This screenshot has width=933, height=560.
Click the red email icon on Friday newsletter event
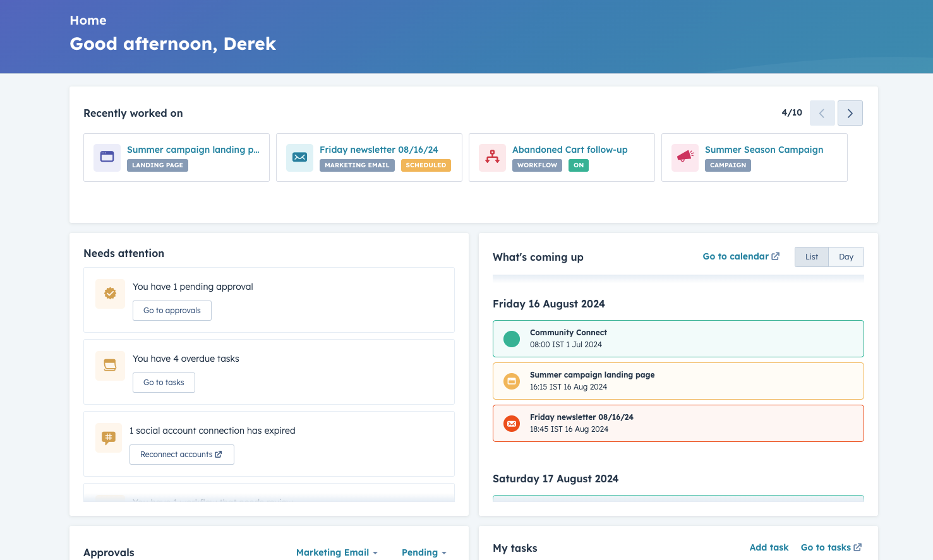click(512, 423)
